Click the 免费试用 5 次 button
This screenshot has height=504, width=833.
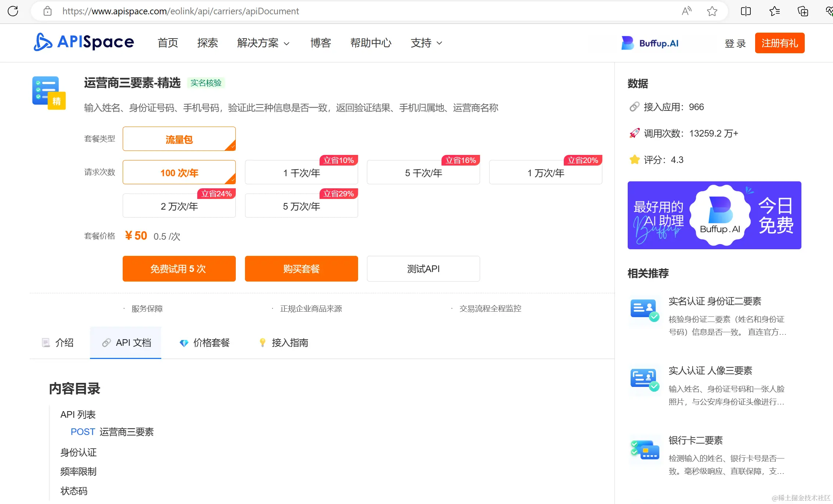(x=179, y=269)
